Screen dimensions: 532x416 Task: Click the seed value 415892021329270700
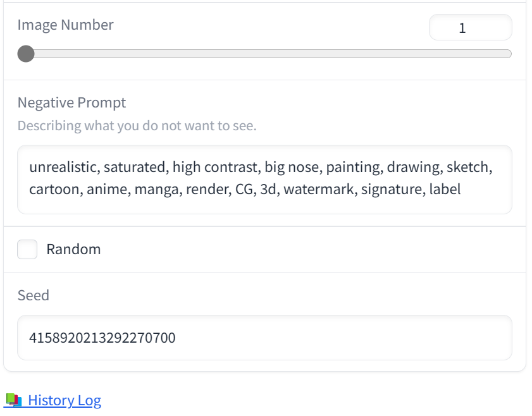click(102, 338)
